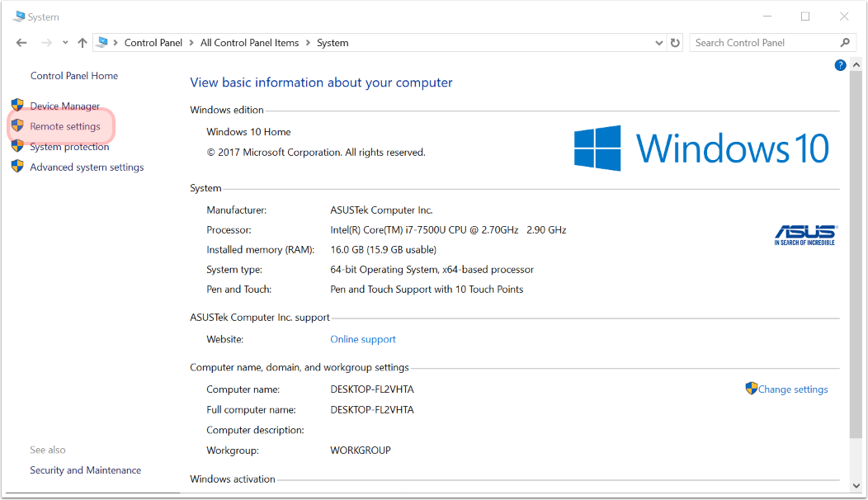868x500 pixels.
Task: Click the search magnifier icon
Action: pyautogui.click(x=845, y=43)
